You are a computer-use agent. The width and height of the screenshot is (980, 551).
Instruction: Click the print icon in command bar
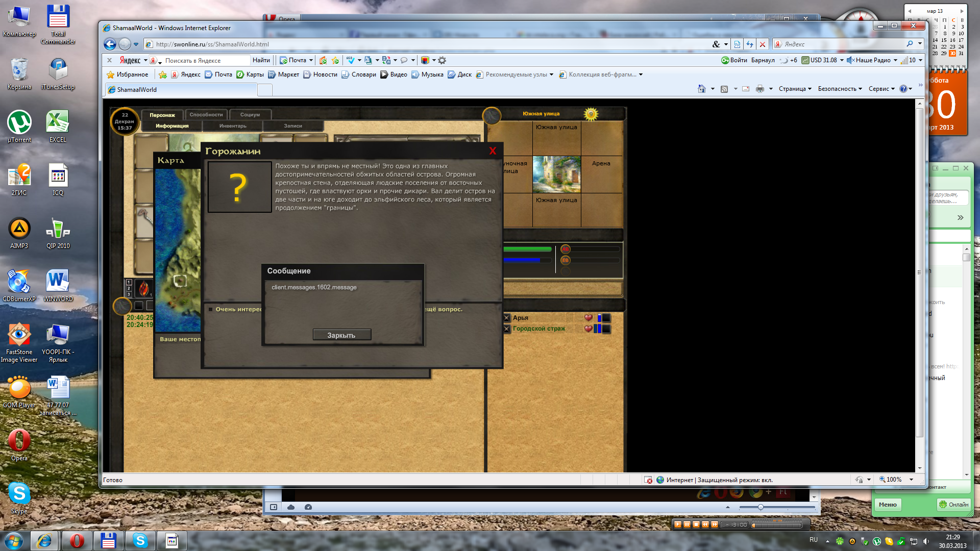(760, 89)
